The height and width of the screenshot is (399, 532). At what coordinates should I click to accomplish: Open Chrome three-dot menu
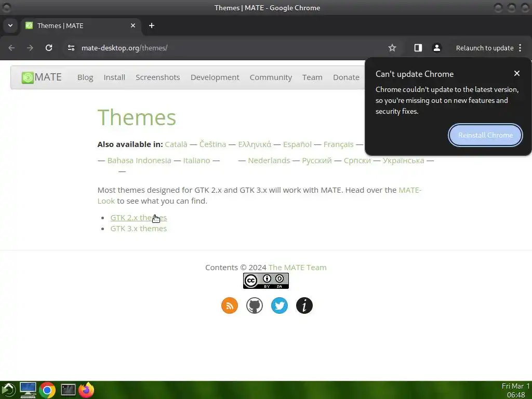(520, 48)
